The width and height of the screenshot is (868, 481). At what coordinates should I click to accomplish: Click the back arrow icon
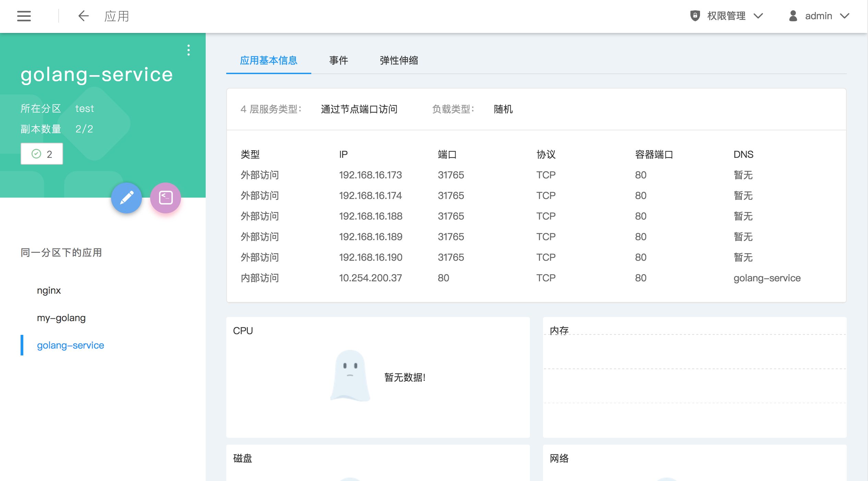coord(83,16)
